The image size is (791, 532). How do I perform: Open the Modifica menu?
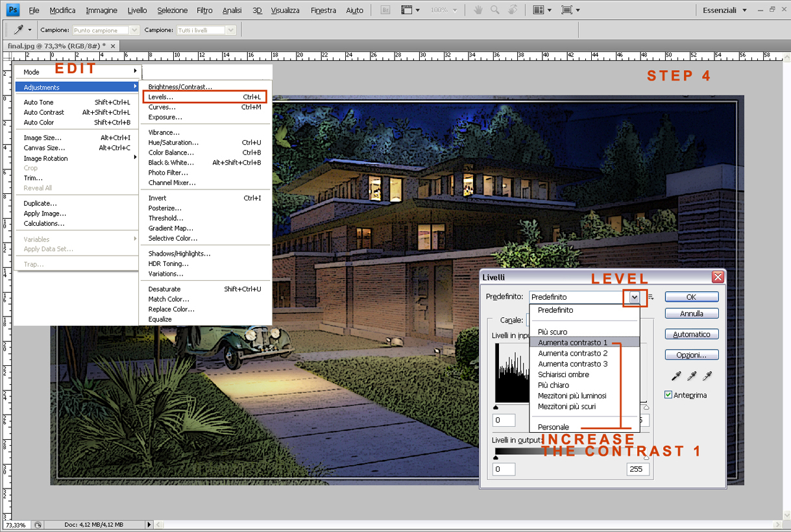tap(62, 10)
